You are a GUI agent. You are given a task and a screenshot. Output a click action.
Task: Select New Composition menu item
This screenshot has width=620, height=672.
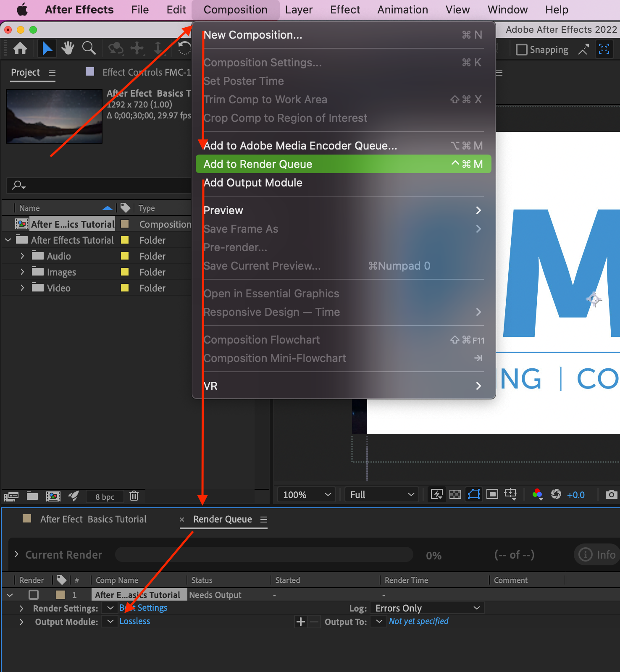click(343, 35)
